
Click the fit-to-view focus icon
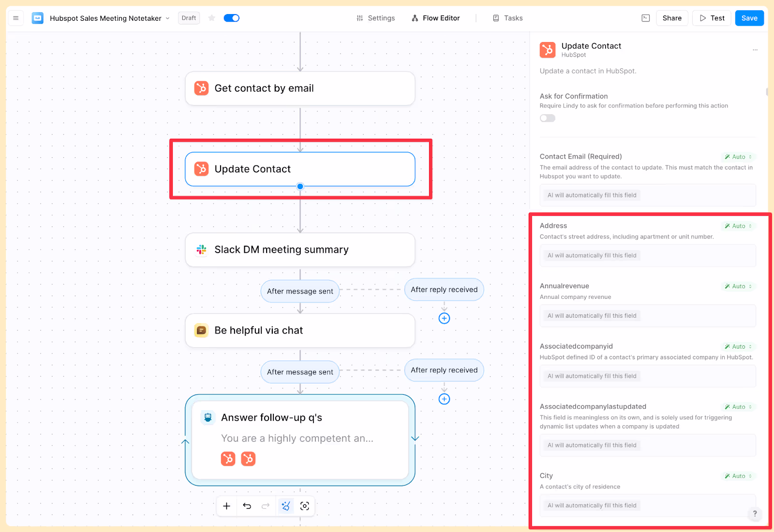click(x=305, y=506)
